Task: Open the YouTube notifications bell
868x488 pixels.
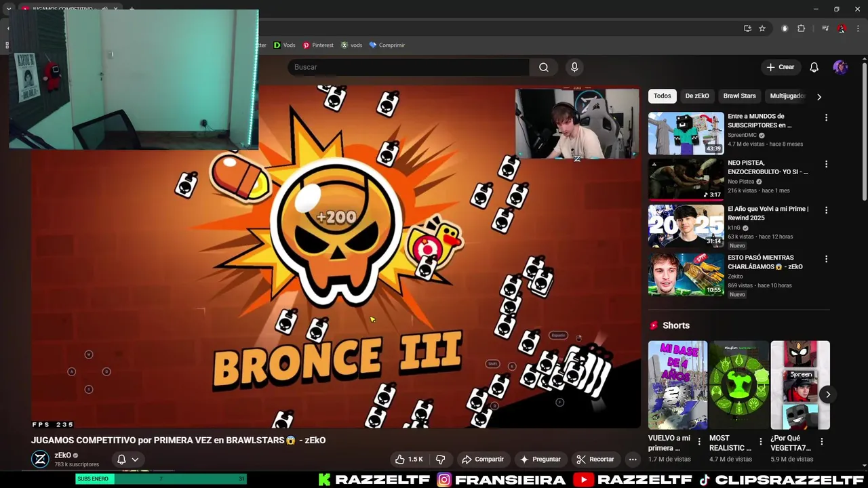Action: (x=814, y=67)
